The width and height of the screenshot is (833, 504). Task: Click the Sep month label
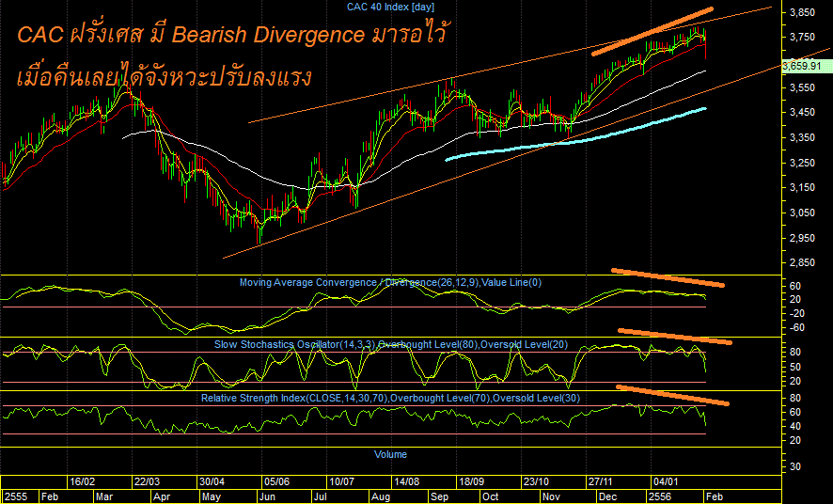click(439, 497)
